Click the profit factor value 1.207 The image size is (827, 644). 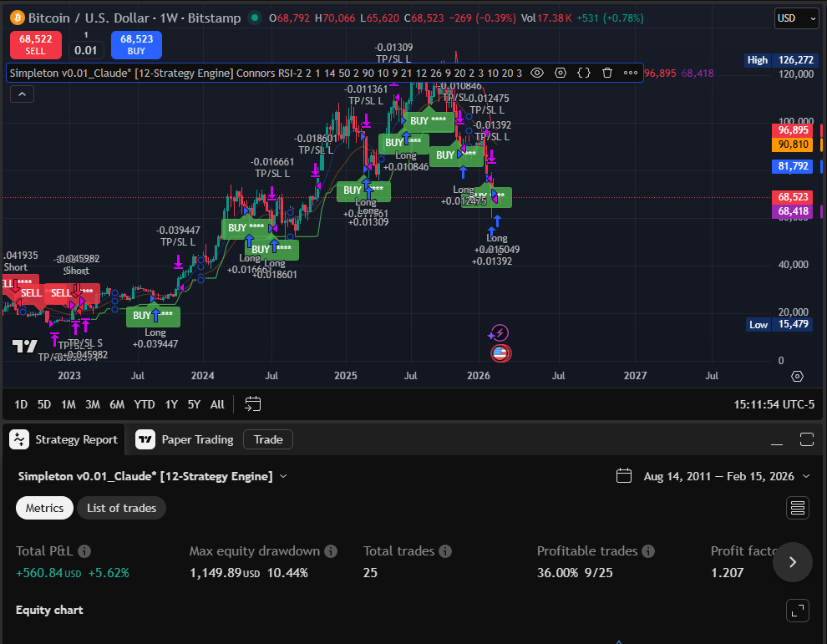[728, 573]
